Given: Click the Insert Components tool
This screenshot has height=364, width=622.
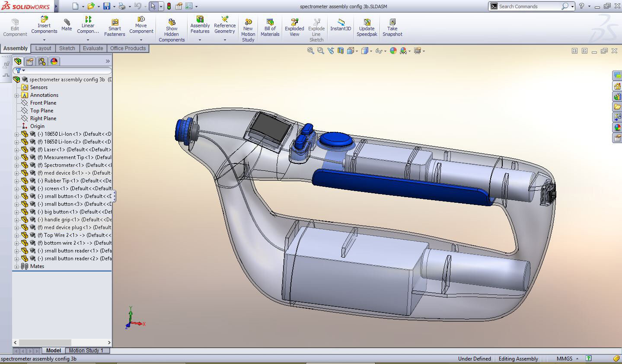Looking at the screenshot, I should [44, 25].
